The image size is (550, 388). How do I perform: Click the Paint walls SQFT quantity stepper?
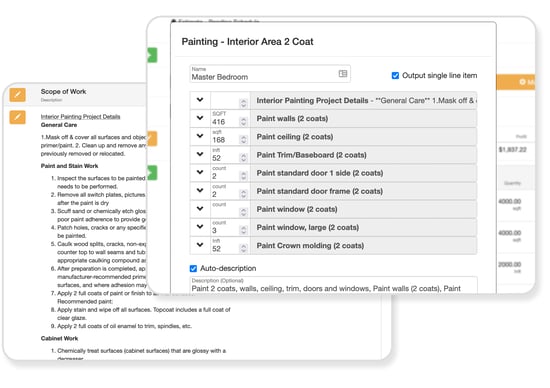[x=243, y=121]
